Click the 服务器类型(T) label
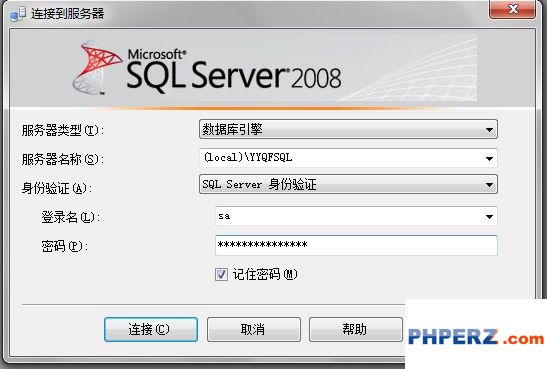The image size is (547, 369). coord(62,130)
